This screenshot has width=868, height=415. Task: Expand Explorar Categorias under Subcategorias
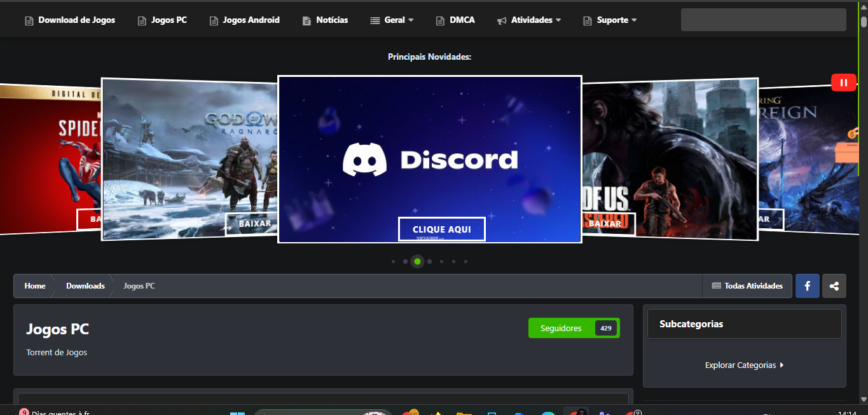[743, 365]
